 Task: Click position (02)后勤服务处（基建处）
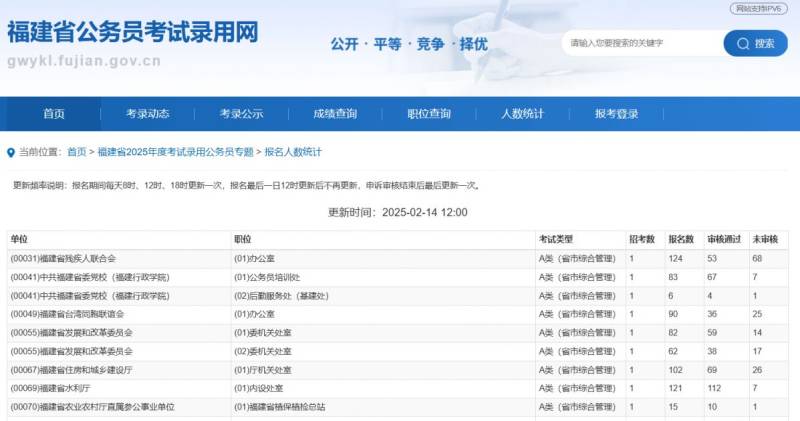tap(281, 296)
